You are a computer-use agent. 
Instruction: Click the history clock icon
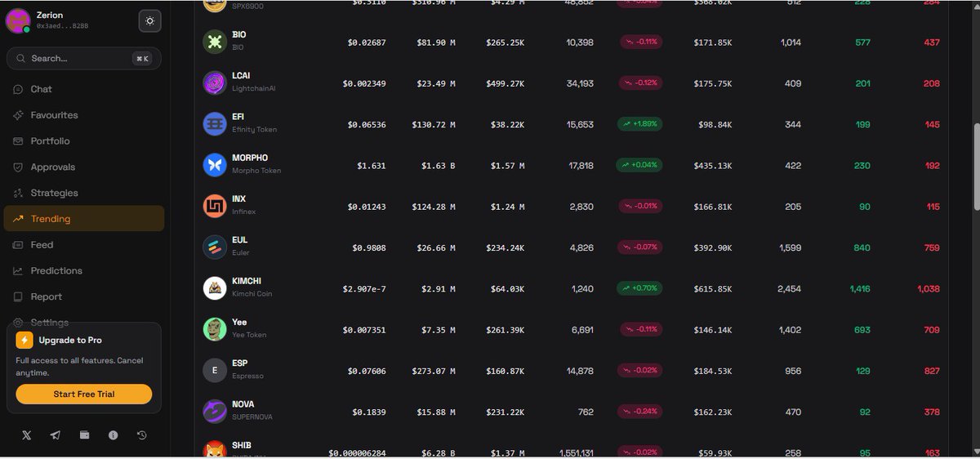[x=142, y=435]
